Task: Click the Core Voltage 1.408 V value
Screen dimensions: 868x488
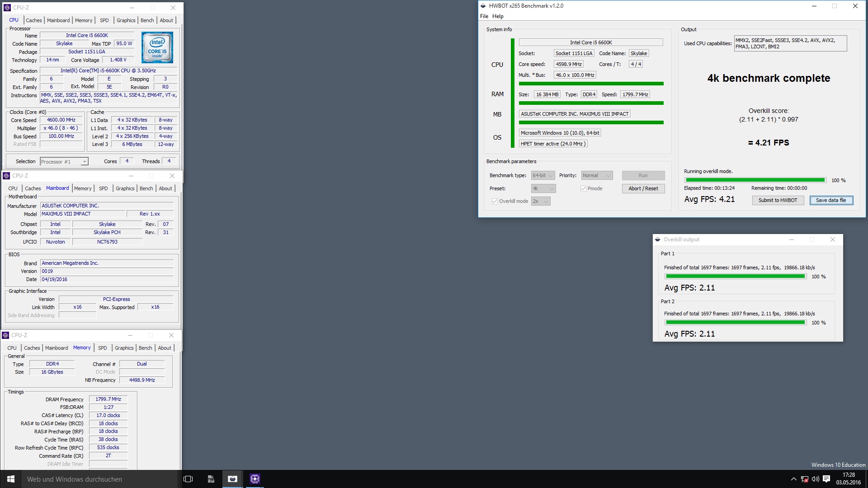Action: [118, 60]
